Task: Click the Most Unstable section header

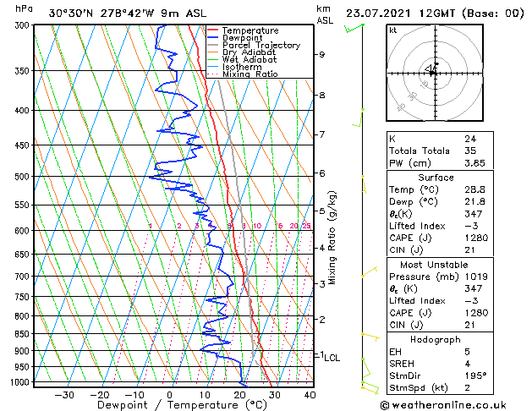Action: pos(432,265)
